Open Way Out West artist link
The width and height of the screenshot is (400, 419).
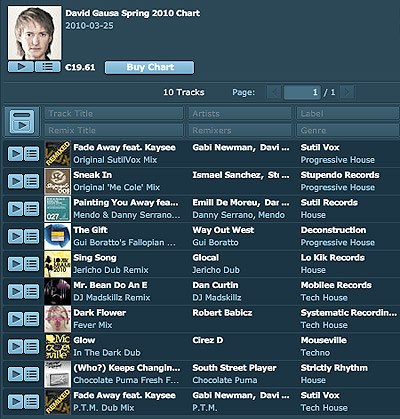tap(223, 230)
